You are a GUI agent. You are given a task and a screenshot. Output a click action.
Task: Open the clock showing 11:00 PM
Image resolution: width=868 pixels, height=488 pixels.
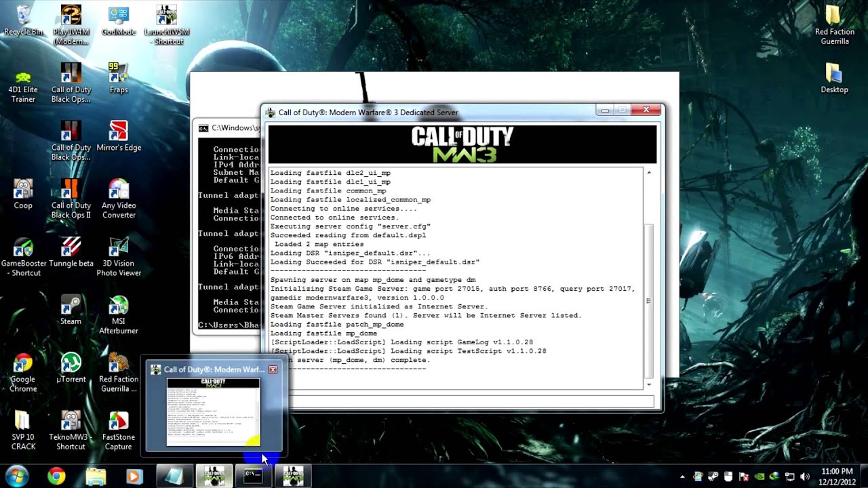click(836, 476)
